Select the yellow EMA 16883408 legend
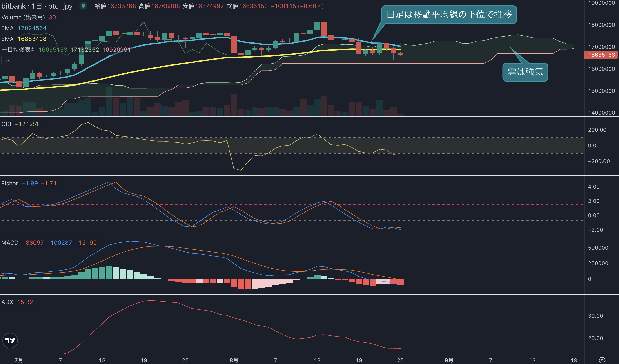This screenshot has height=364, width=619. pyautogui.click(x=24, y=39)
